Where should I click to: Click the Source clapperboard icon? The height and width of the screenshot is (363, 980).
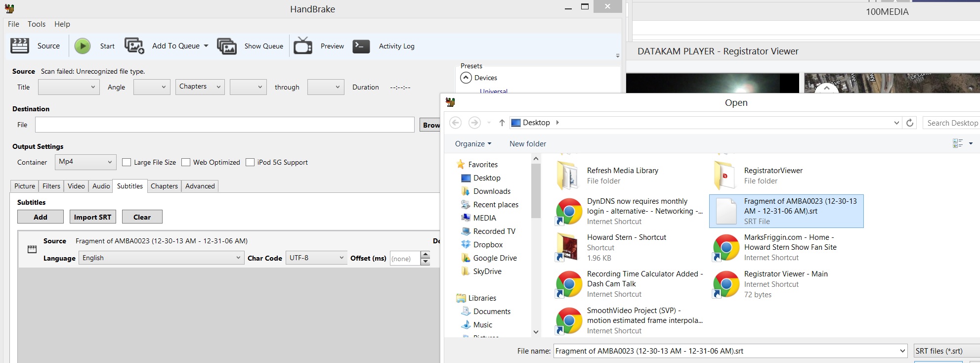tap(20, 46)
